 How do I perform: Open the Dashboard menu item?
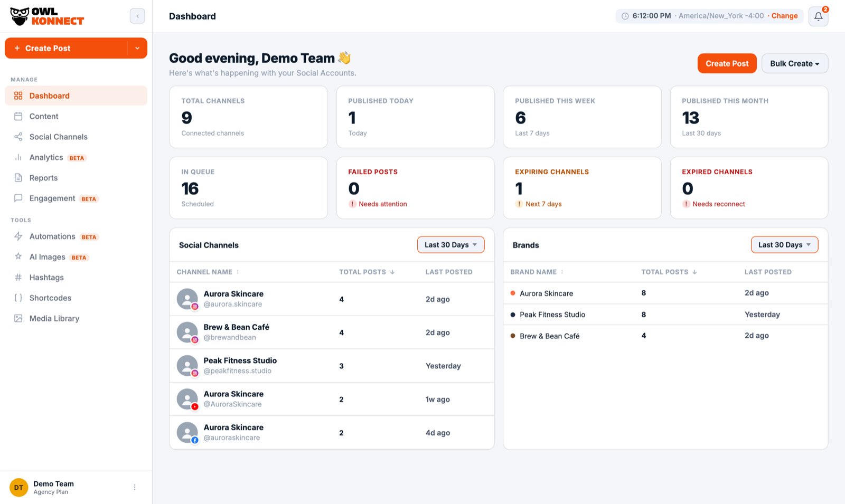click(76, 96)
